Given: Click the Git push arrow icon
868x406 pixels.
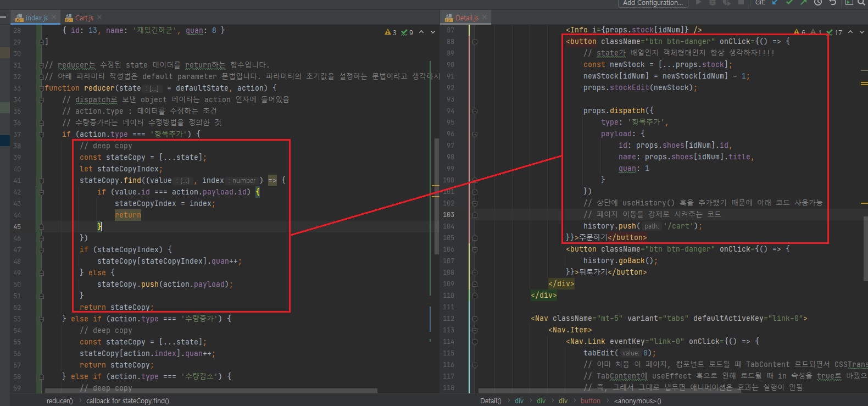Looking at the screenshot, I should 803,2.
